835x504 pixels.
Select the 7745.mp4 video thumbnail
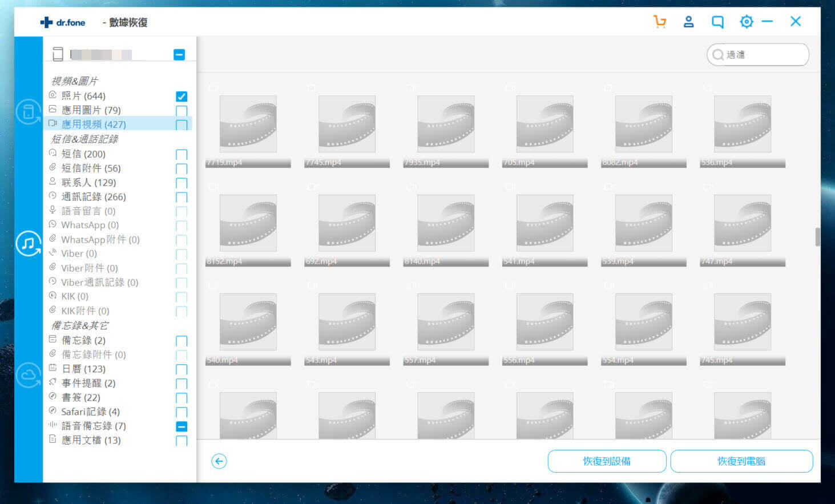[x=347, y=124]
